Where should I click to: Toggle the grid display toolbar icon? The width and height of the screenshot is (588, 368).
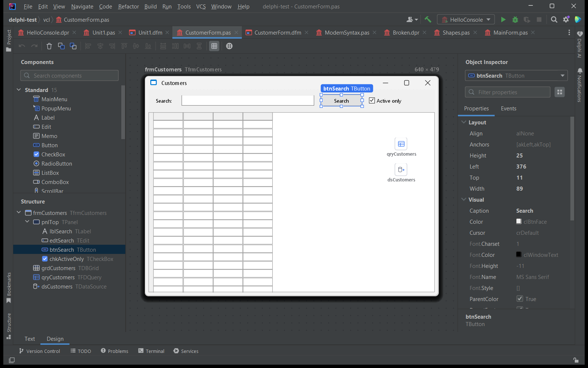click(x=214, y=46)
